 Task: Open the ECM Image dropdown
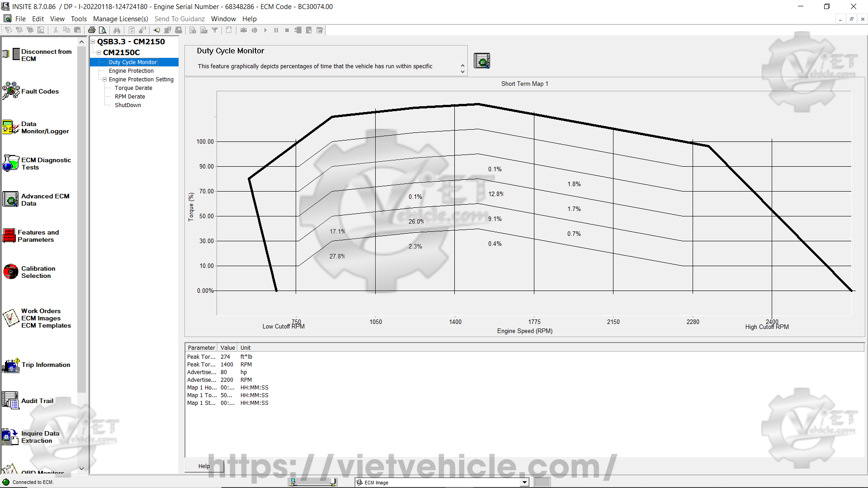524,482
